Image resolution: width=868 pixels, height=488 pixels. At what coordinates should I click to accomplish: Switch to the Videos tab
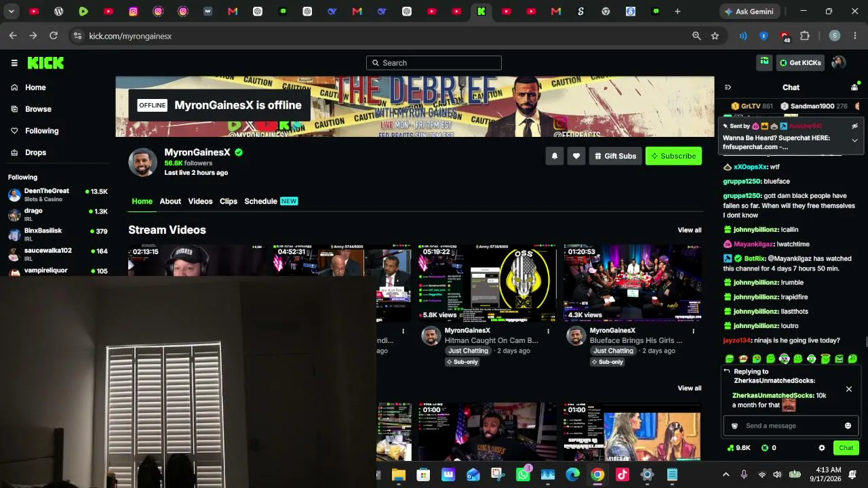(x=200, y=201)
